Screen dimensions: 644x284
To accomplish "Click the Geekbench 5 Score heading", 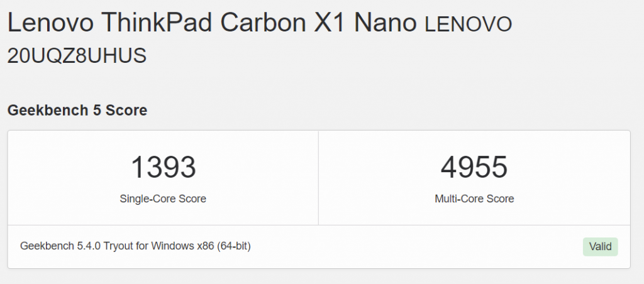I will coord(77,111).
